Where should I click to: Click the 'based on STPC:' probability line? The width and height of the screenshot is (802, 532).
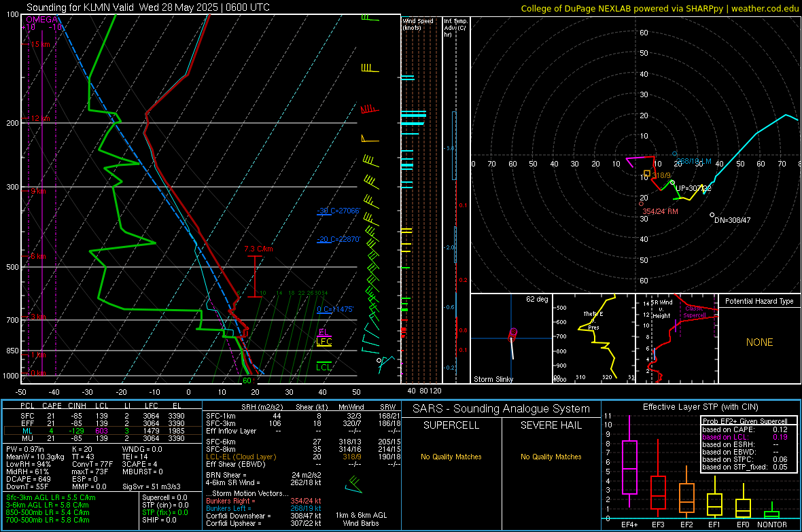pyautogui.click(x=745, y=459)
